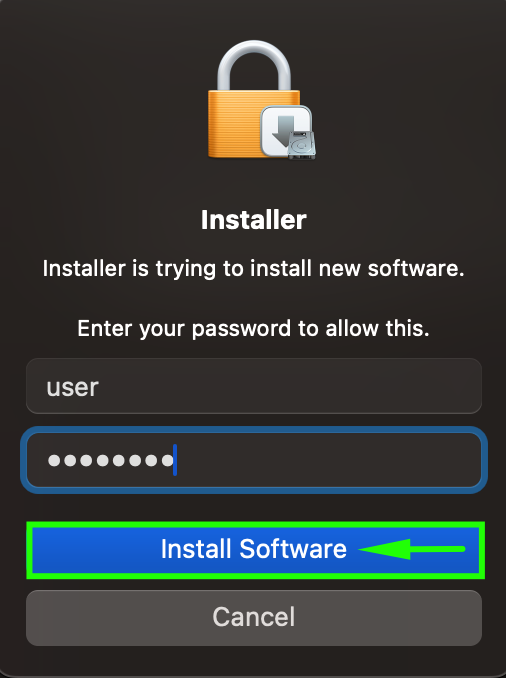Click inside the password input field
Screen dimensions: 506x678
pos(254,460)
